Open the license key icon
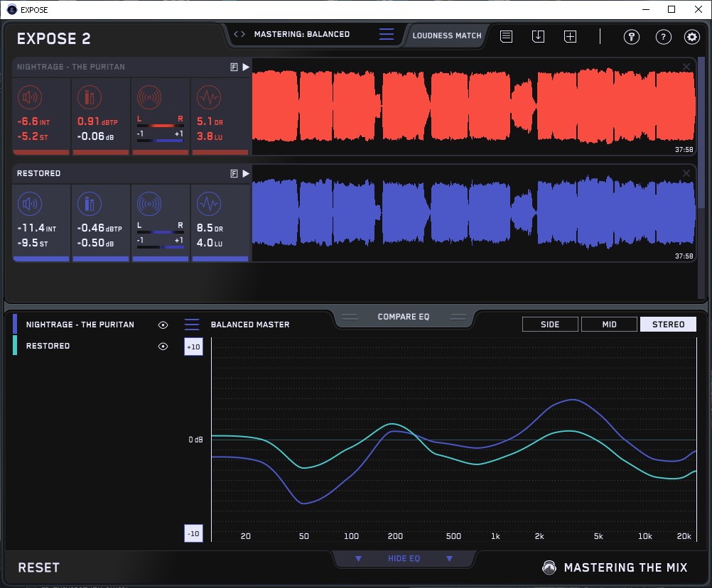Image resolution: width=712 pixels, height=588 pixels. click(x=632, y=37)
